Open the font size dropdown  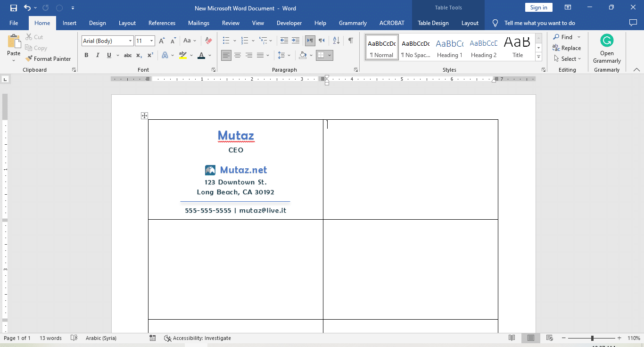coord(151,41)
